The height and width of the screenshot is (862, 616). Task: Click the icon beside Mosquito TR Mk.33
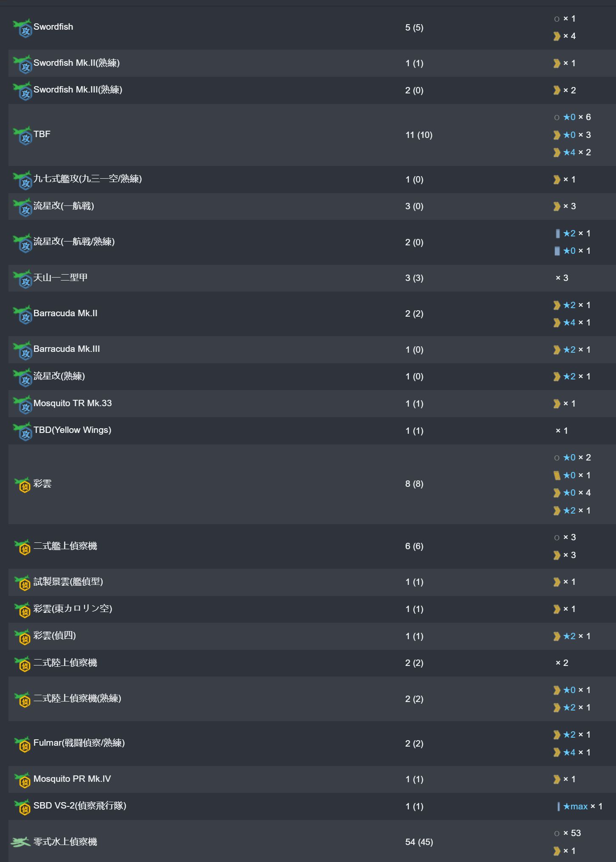22,404
